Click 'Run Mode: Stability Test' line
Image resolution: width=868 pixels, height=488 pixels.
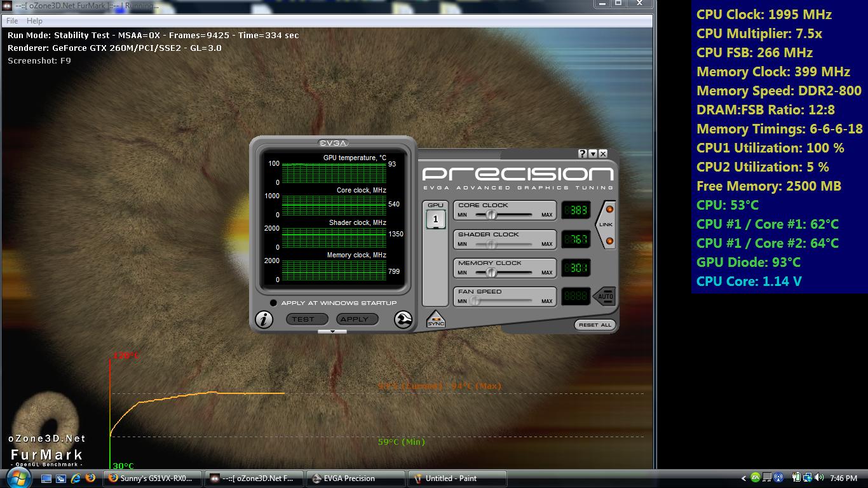pyautogui.click(x=153, y=35)
